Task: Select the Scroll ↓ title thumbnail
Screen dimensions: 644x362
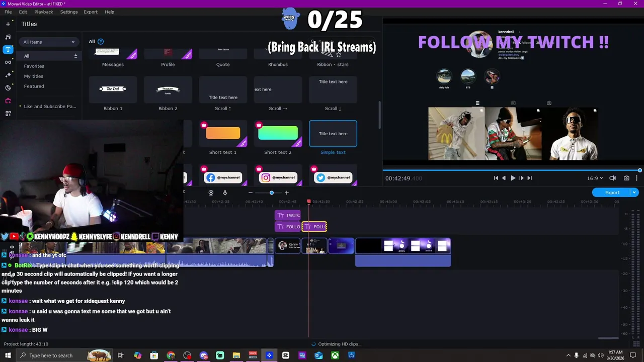Action: coord(333,89)
